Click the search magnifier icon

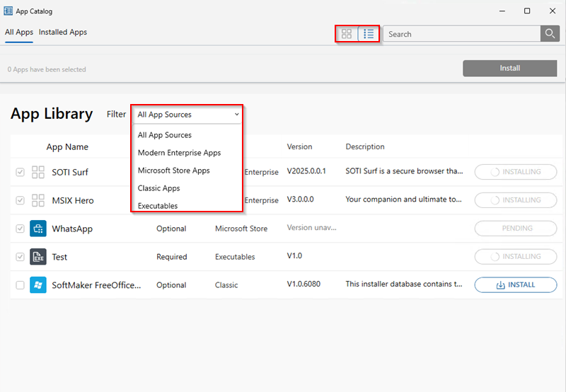(x=549, y=34)
